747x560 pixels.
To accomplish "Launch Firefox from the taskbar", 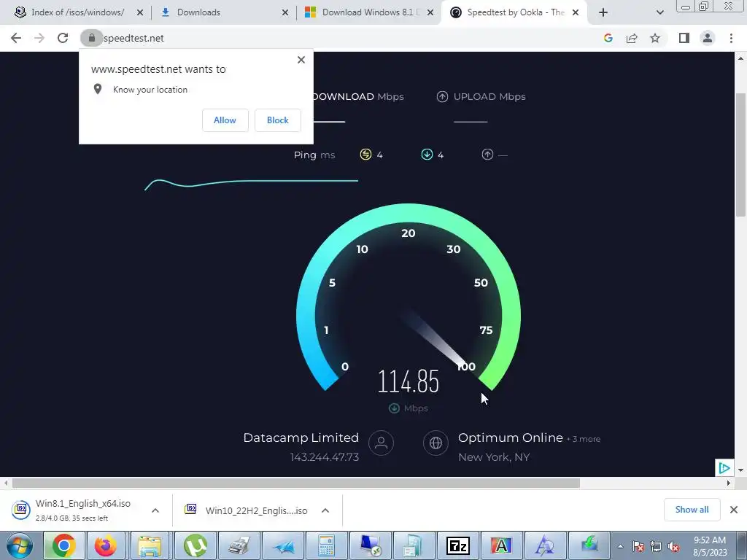I will pos(106,545).
